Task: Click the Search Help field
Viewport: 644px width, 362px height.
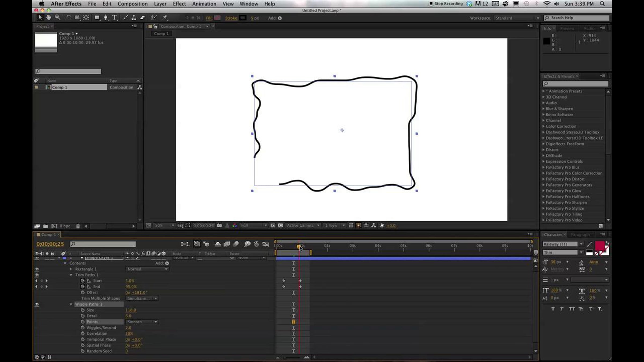Action: (576, 18)
